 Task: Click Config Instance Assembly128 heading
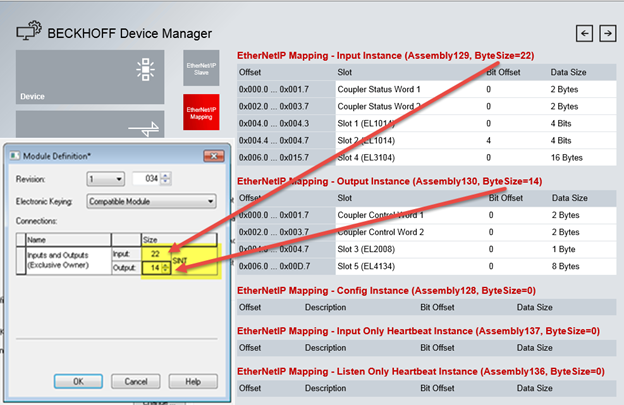pos(386,291)
